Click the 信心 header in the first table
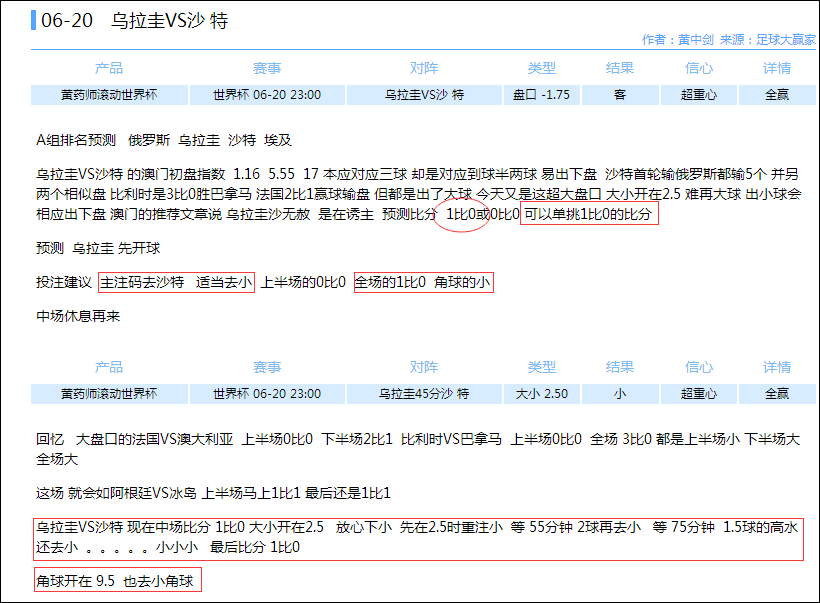 699,68
